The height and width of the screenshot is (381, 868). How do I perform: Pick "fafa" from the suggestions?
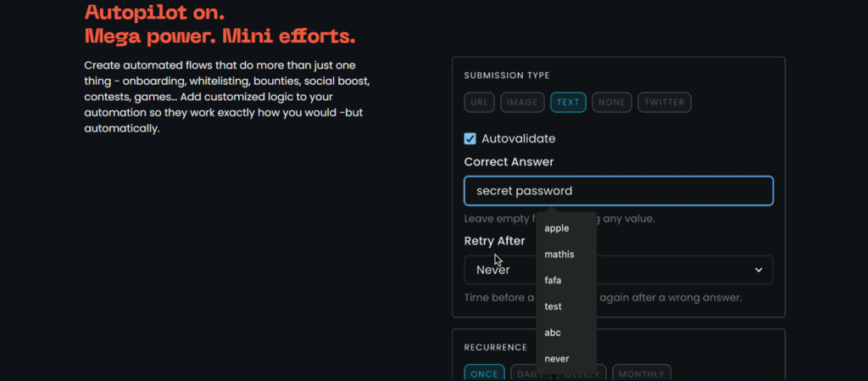click(554, 280)
